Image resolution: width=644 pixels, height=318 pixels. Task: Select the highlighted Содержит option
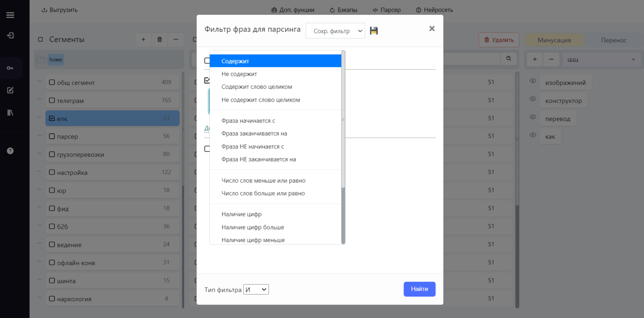pos(275,61)
